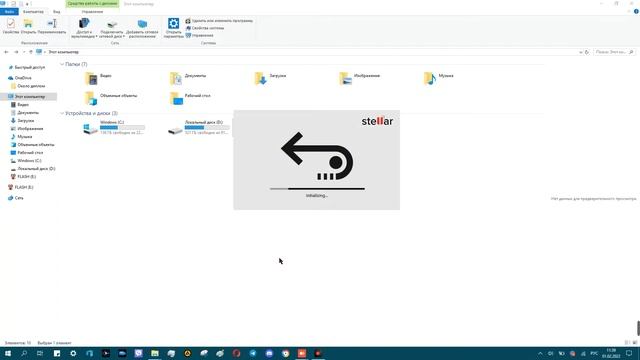Screen dimensions: 640x360
Task: Click Добавить сетевое расположение ribbon icon
Action: click(x=142, y=28)
